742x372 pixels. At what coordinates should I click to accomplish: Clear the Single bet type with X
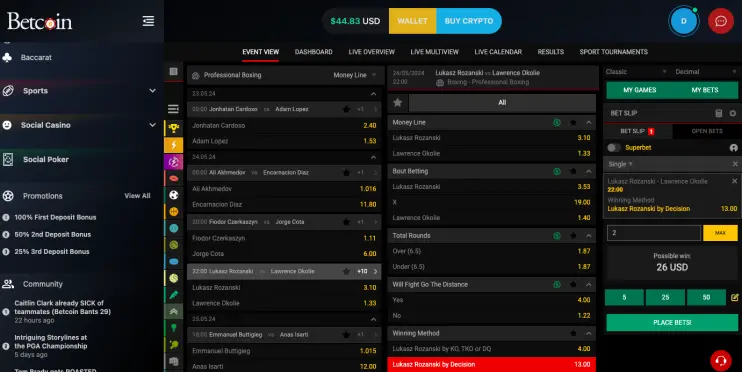coord(735,164)
